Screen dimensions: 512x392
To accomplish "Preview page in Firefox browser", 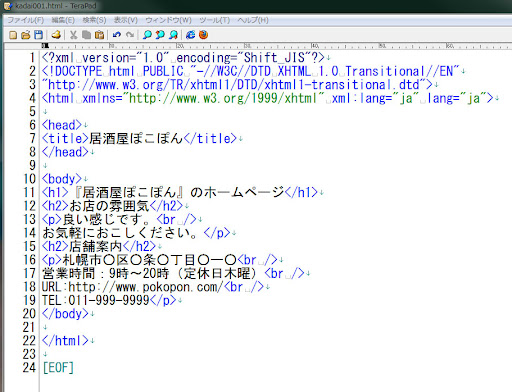I will (203, 35).
